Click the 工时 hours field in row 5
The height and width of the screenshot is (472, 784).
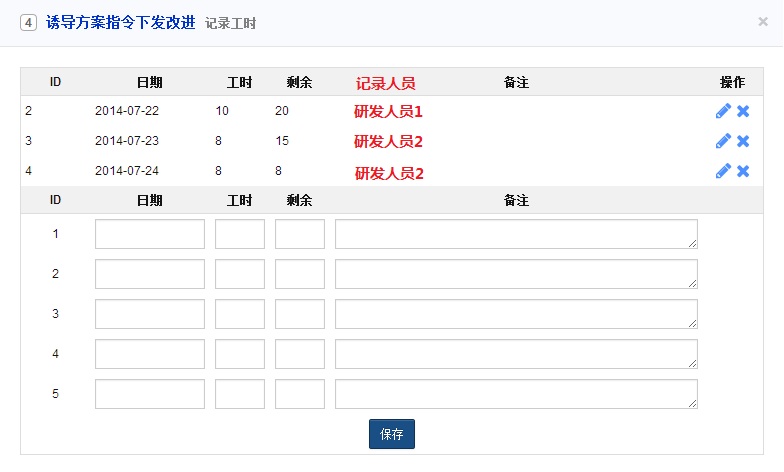coord(240,394)
